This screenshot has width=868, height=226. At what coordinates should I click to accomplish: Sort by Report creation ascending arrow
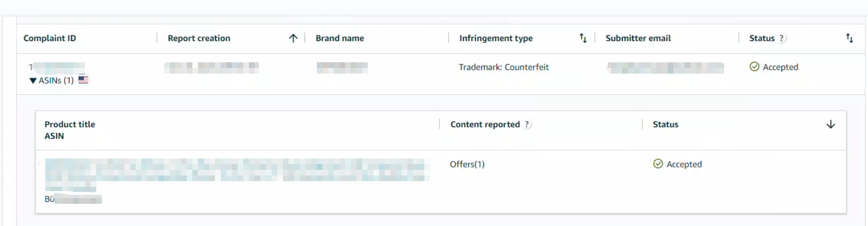pos(293,38)
